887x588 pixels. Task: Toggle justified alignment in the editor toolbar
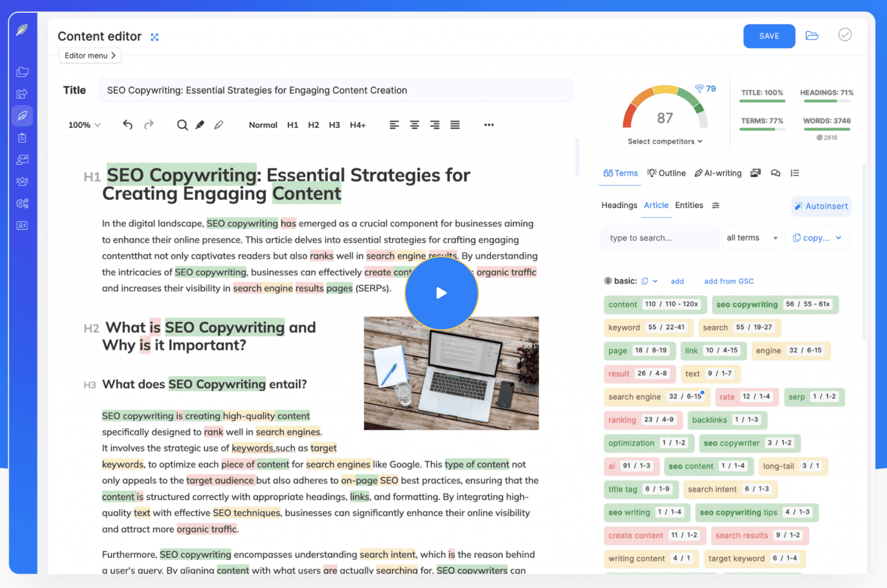click(x=455, y=125)
